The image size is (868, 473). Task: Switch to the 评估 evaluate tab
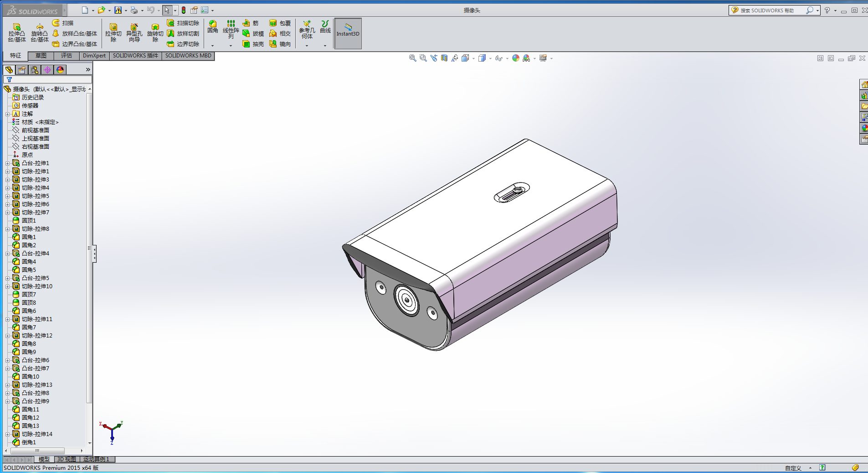67,56
